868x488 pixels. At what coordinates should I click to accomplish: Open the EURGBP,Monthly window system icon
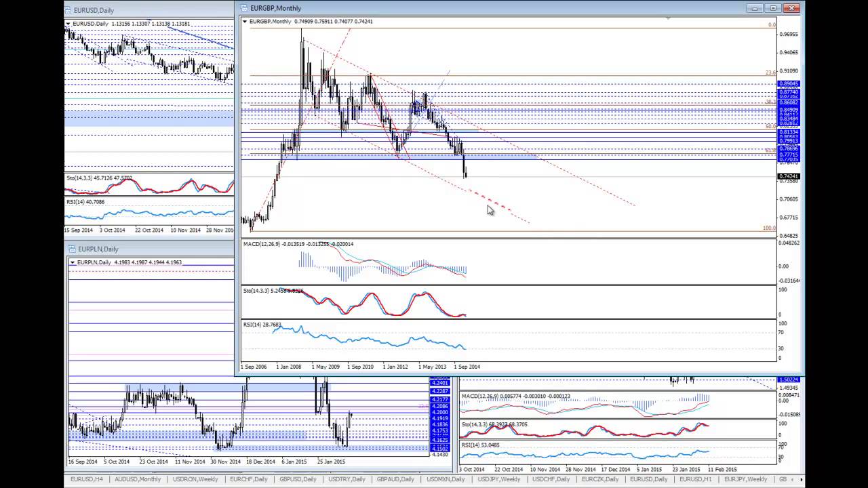pos(244,8)
